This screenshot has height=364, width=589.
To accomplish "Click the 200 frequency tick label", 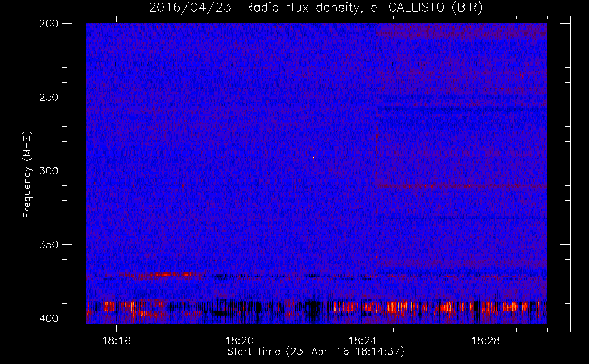I will 48,24.
